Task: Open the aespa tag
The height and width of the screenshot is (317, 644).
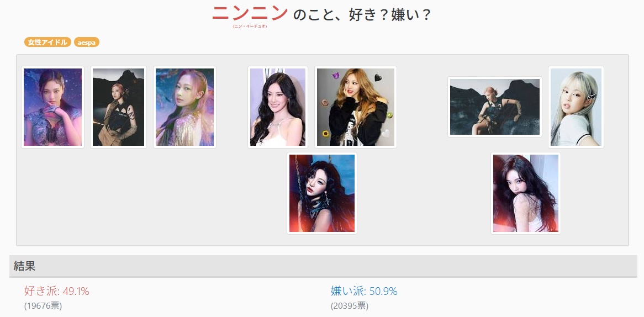Action: pyautogui.click(x=87, y=43)
